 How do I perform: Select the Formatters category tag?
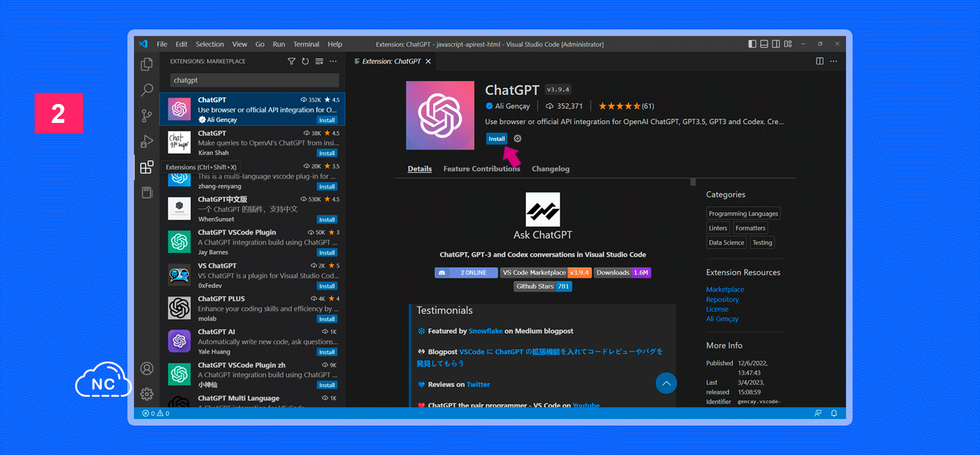point(750,228)
